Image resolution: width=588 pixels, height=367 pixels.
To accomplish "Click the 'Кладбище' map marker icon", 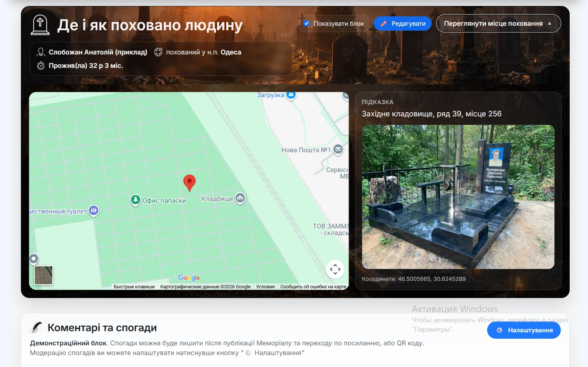I will point(240,198).
